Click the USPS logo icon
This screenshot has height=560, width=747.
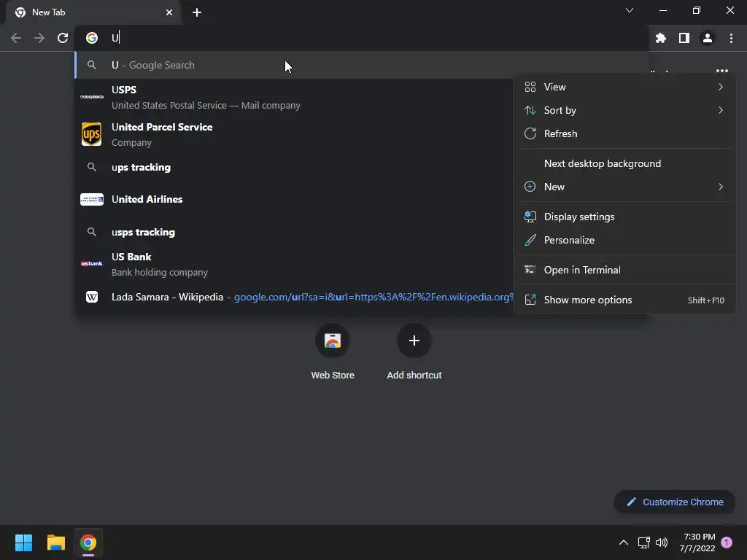[x=92, y=97]
